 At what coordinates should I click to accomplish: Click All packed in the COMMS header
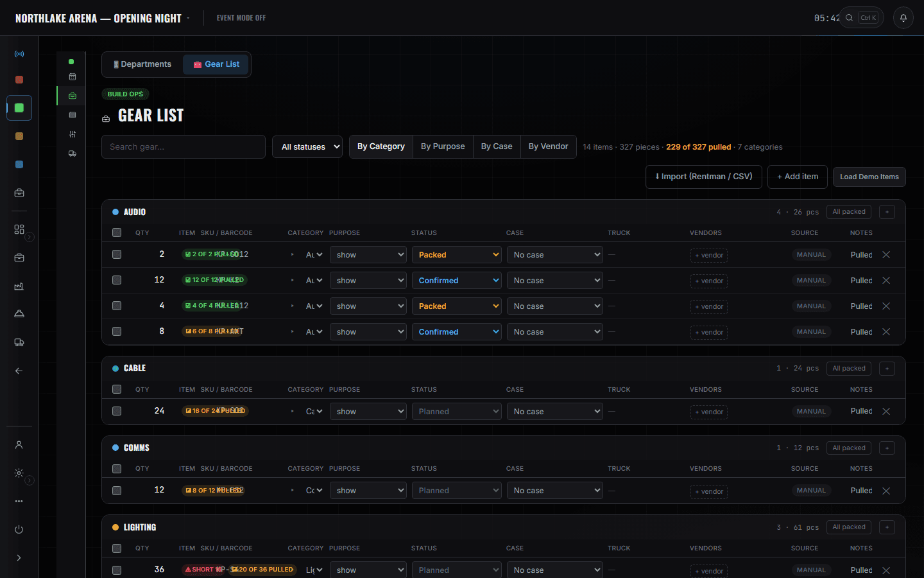(849, 448)
